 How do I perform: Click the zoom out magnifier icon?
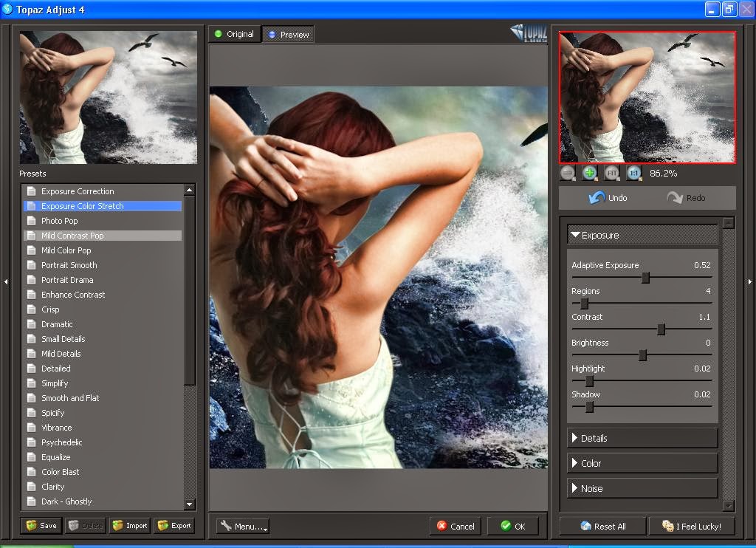(x=568, y=173)
